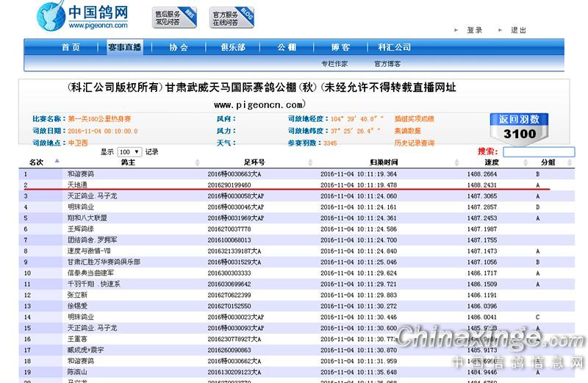588x383 pixels.
Task: Open the 公棚 navigation tab
Action: pos(287,47)
